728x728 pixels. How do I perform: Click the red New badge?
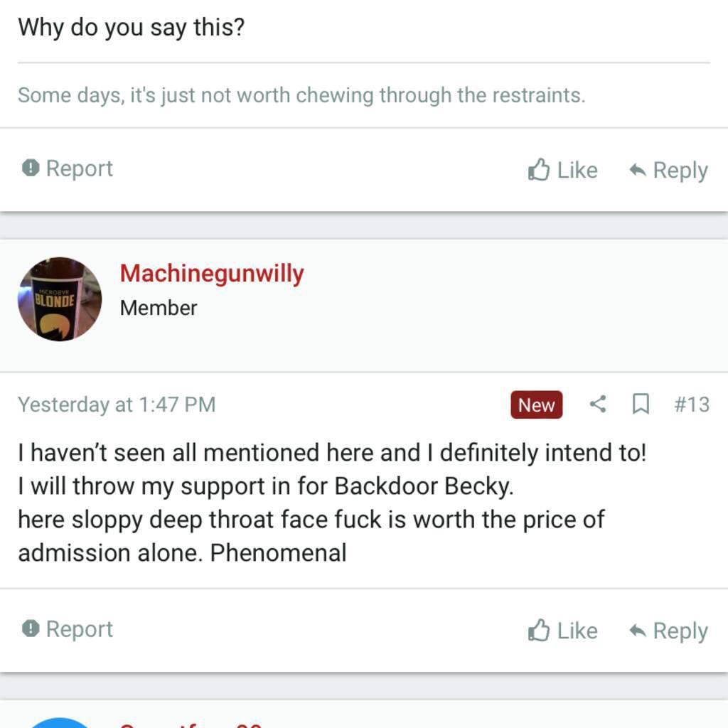[536, 405]
